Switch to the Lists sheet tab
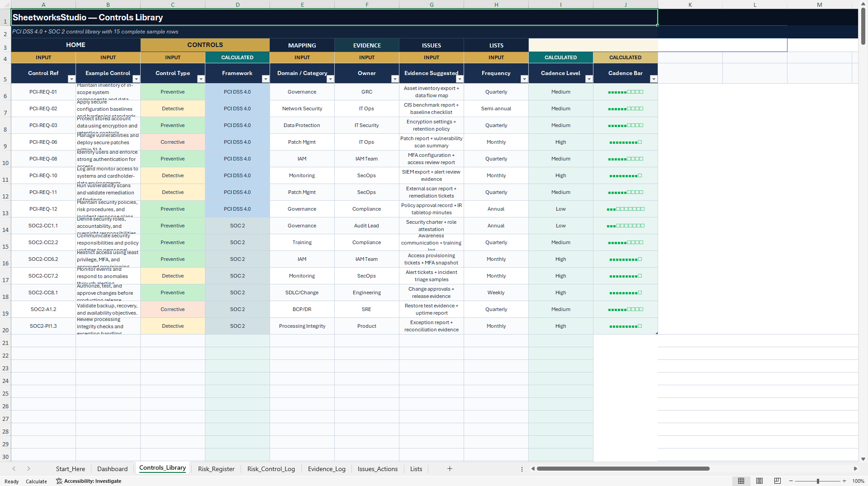 click(x=416, y=469)
